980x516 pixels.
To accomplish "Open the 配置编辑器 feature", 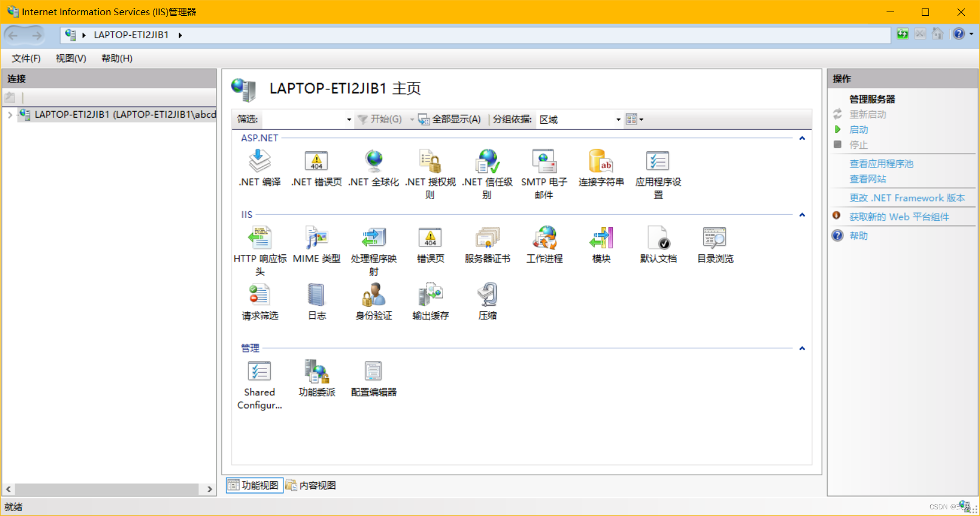I will click(x=374, y=378).
